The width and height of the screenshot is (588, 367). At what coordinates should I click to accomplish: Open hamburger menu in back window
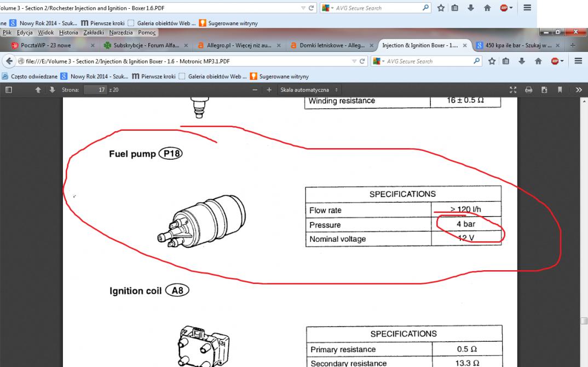click(x=527, y=8)
